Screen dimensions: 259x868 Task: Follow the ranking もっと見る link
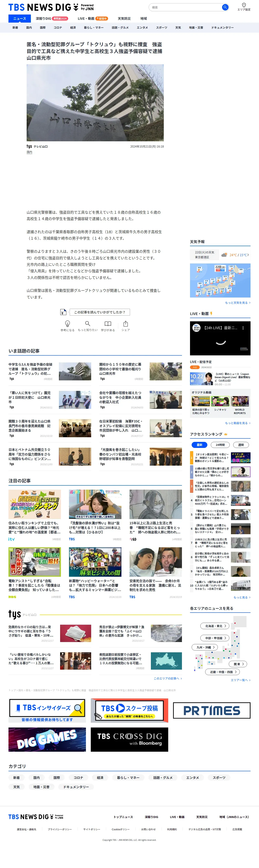pos(242,597)
